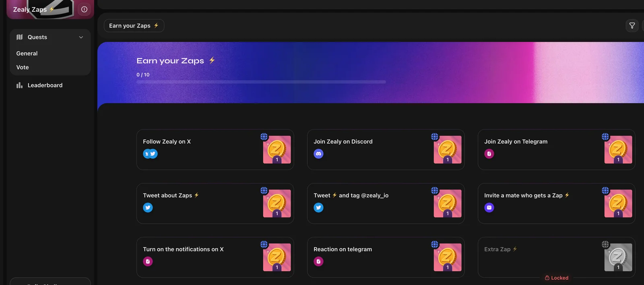Click the mail icon under Invite a mate

pyautogui.click(x=489, y=208)
